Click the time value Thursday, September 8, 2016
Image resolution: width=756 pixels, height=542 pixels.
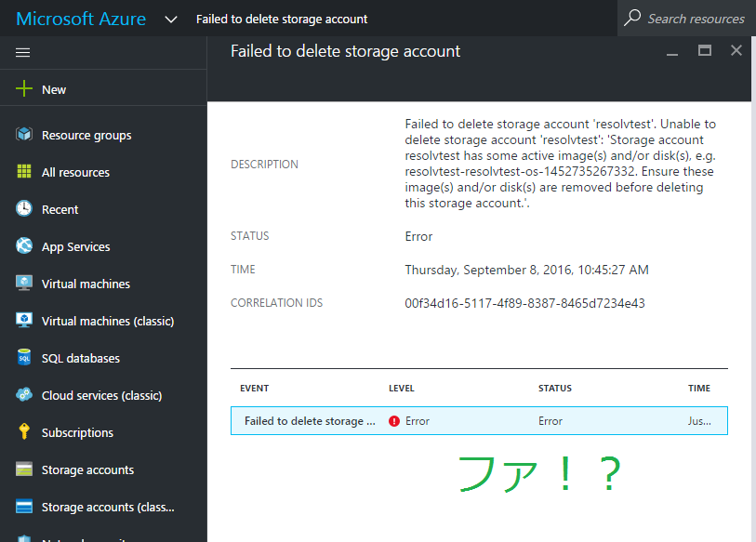[x=526, y=270]
